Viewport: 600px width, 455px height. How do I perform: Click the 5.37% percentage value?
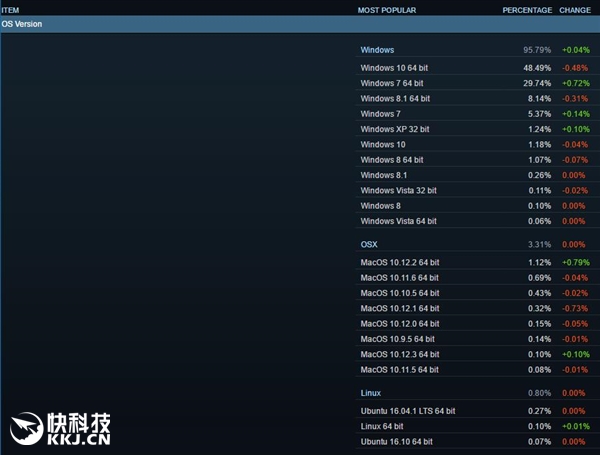tap(540, 114)
